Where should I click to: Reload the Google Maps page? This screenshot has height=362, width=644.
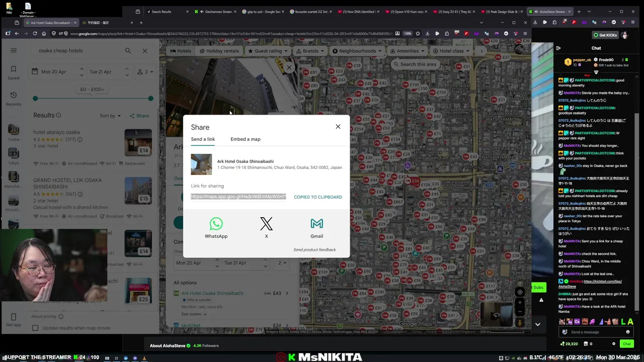[x=35, y=34]
